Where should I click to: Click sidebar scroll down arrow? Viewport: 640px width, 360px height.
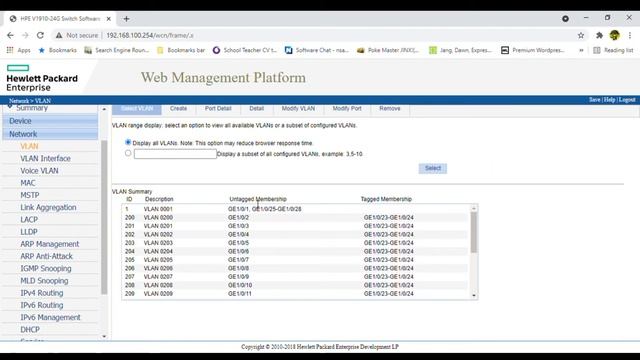pos(104,336)
